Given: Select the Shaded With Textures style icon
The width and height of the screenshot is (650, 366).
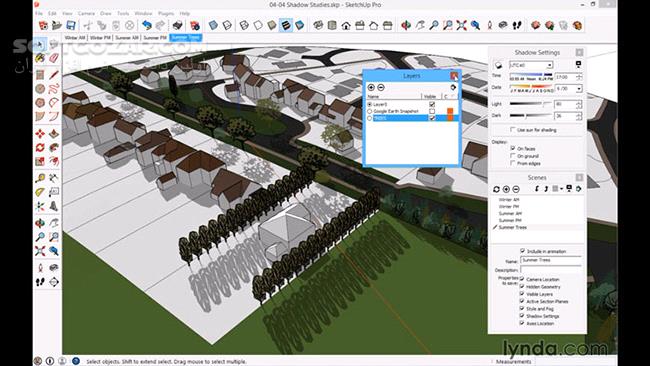Looking at the screenshot, I should pyautogui.click(x=286, y=25).
